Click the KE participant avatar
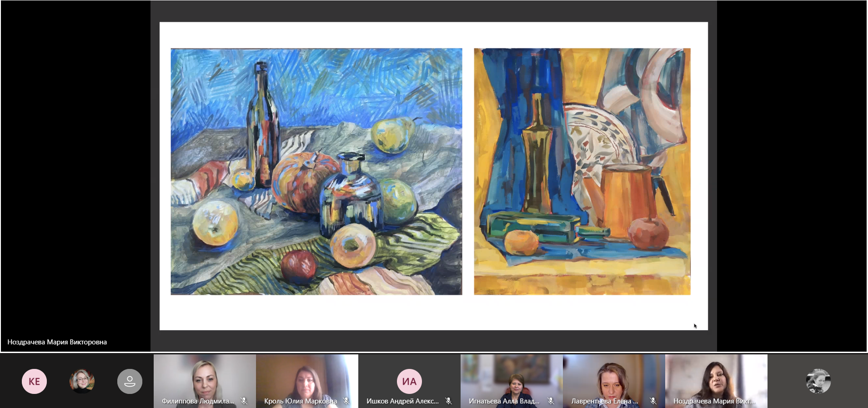This screenshot has height=408, width=868. click(34, 381)
